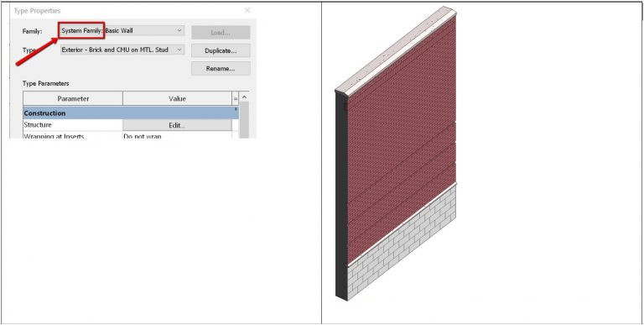Open the Family dropdown showing Basic Wall
Image resolution: width=644 pixels, height=325 pixels.
tap(122, 30)
